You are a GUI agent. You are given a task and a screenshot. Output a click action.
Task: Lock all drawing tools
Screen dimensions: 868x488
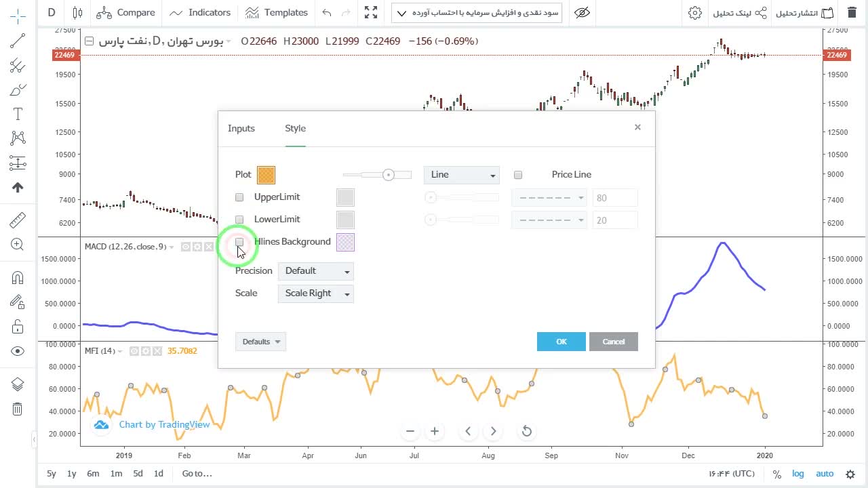tap(18, 327)
